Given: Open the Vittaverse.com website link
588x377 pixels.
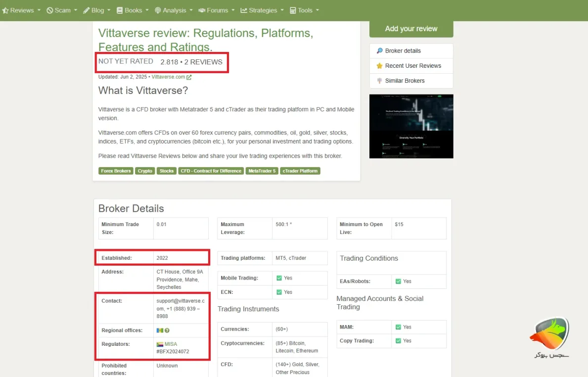Looking at the screenshot, I should pos(168,77).
